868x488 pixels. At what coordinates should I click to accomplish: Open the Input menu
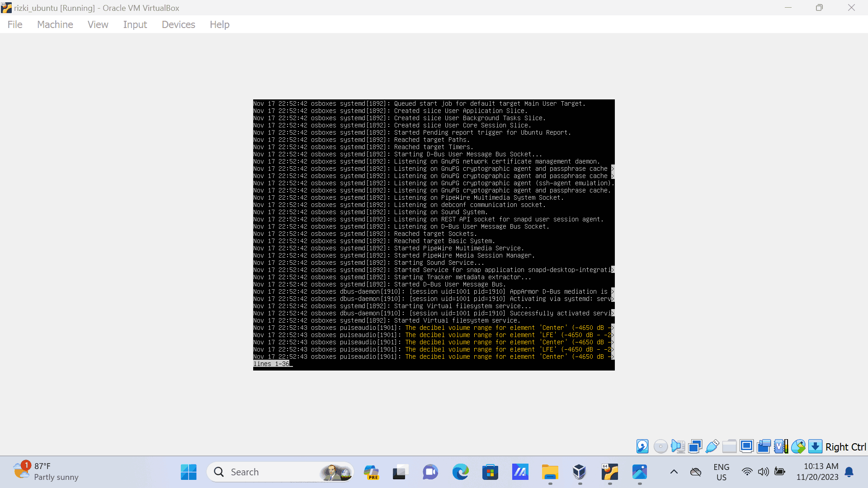click(x=135, y=24)
